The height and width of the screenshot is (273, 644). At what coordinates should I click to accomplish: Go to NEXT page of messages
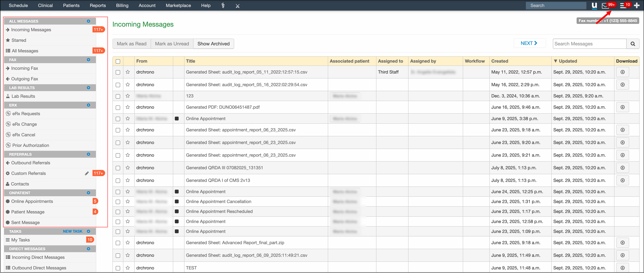coord(529,43)
